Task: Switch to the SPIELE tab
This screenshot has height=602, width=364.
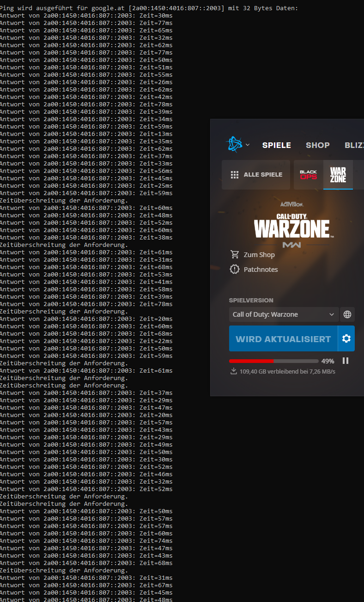Action: pyautogui.click(x=277, y=145)
